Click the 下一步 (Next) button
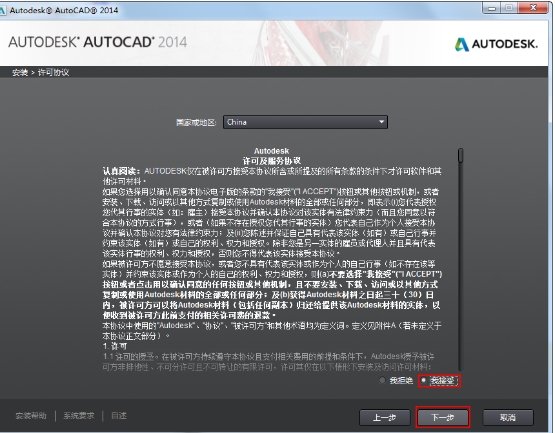 [443, 417]
